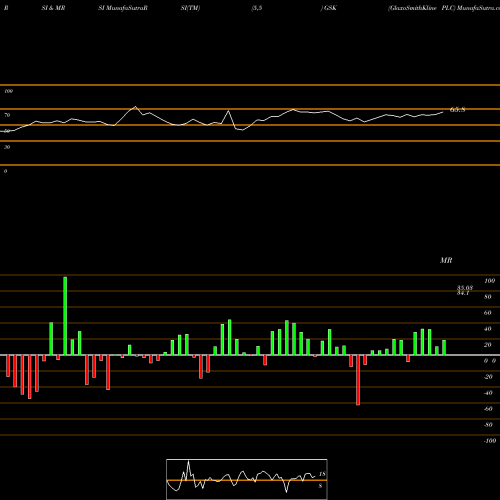Click the GSK ticker text in header
Image resolution: width=500 pixels, height=500 pixels.
tap(330, 8)
